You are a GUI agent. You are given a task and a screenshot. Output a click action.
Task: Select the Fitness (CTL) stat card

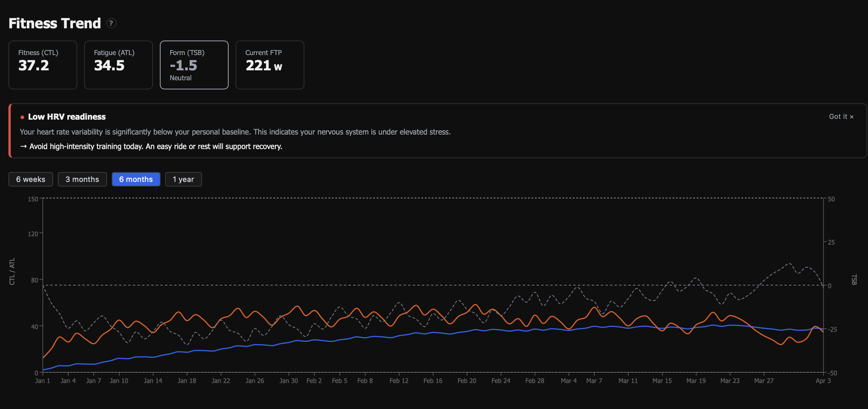point(42,65)
